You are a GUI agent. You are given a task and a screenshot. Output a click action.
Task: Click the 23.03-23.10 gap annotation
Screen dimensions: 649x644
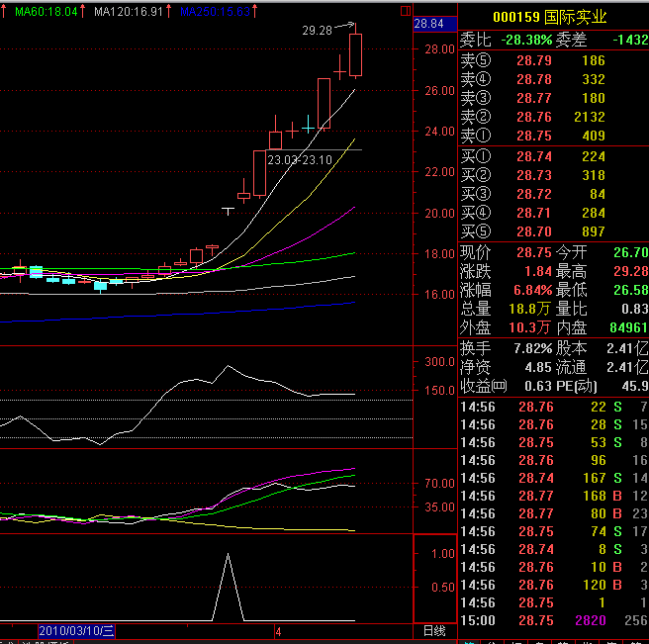click(x=300, y=159)
